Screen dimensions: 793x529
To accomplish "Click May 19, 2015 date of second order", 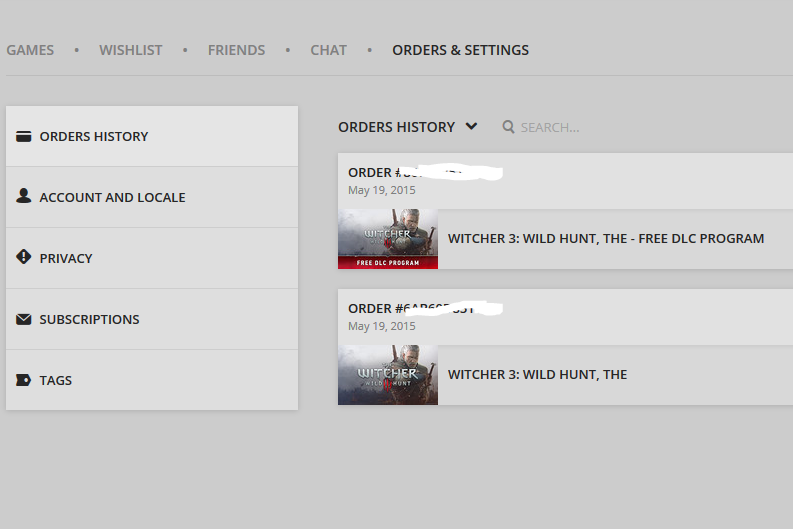I will (382, 326).
